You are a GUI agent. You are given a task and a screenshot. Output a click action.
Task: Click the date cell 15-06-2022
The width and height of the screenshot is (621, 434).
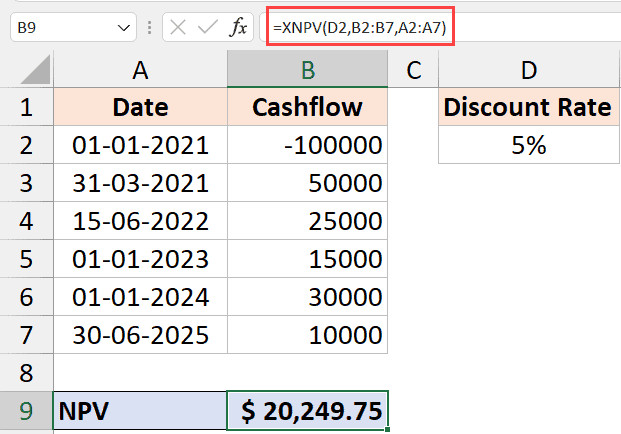[x=140, y=221]
